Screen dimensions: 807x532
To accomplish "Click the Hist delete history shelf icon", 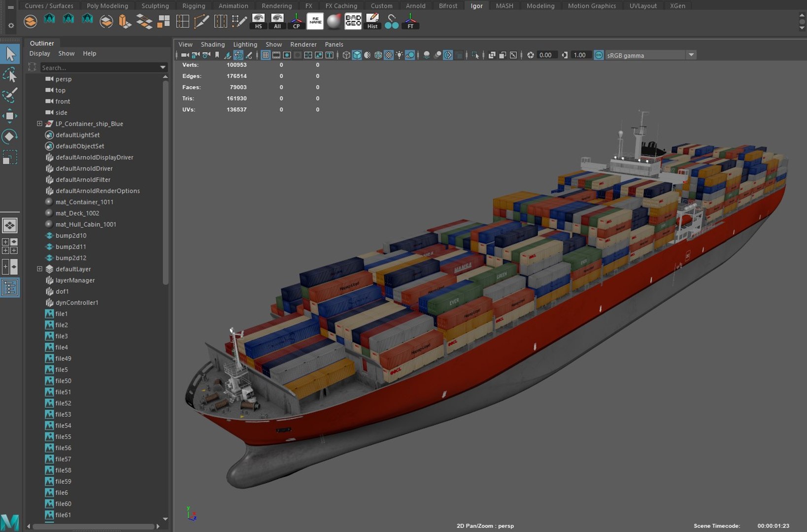I will pos(372,21).
